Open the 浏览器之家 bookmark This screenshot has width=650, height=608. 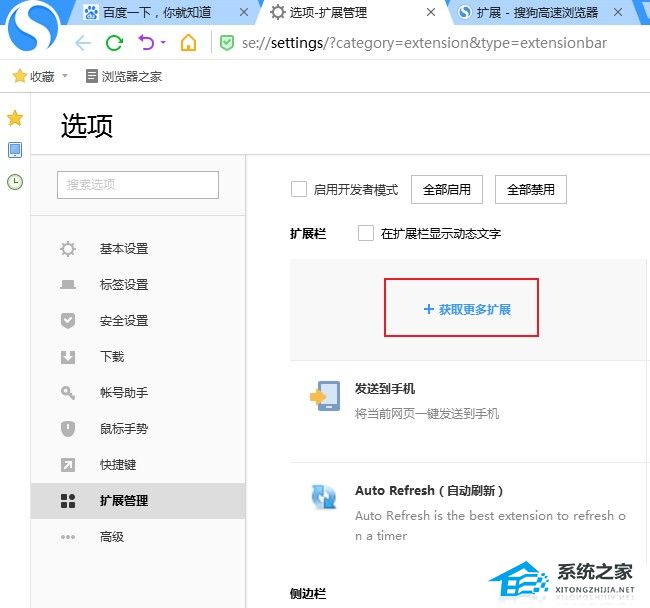click(124, 76)
